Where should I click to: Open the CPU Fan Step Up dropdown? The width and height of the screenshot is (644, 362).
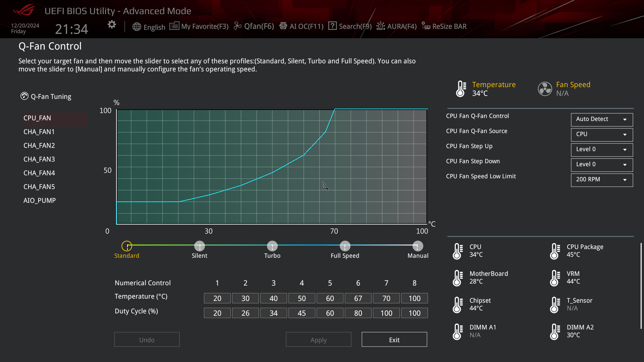point(601,150)
